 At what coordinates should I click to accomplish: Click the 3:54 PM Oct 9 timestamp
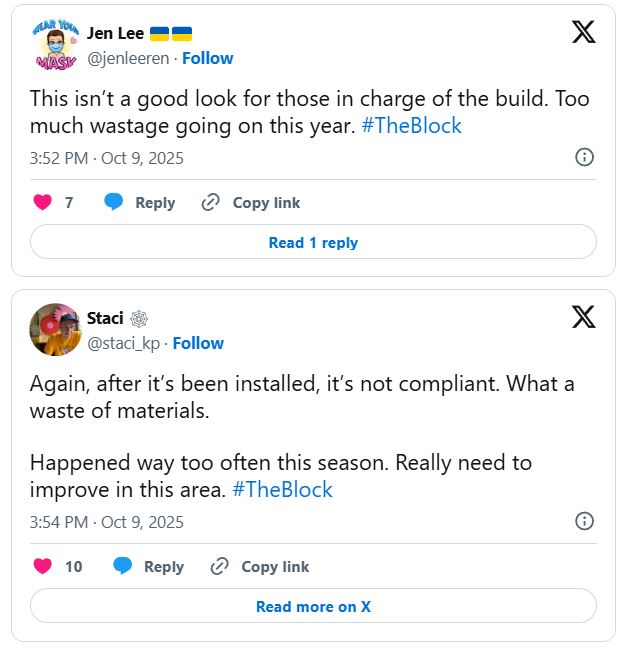(107, 522)
